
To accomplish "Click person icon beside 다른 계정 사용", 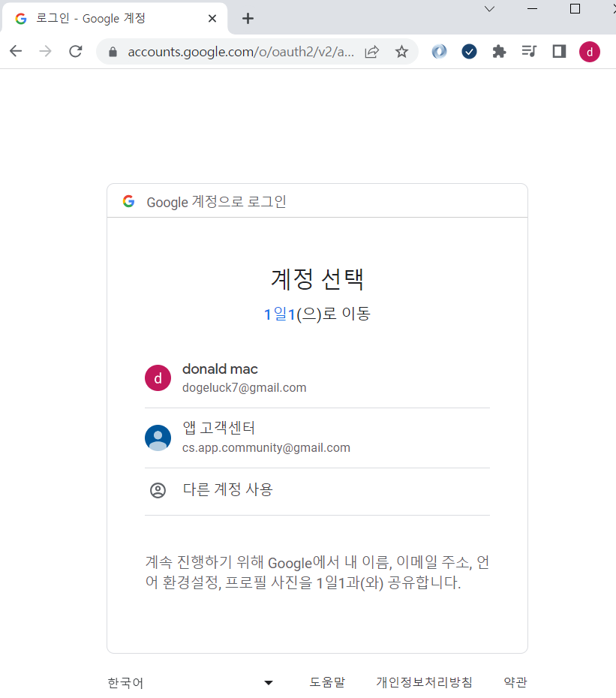I will tap(158, 490).
